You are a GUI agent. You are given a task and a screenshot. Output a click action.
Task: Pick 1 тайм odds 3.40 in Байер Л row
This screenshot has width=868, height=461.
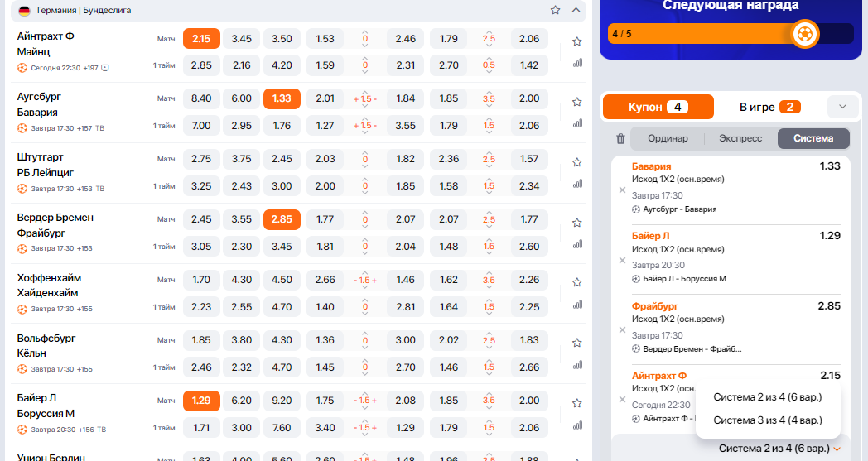point(325,428)
